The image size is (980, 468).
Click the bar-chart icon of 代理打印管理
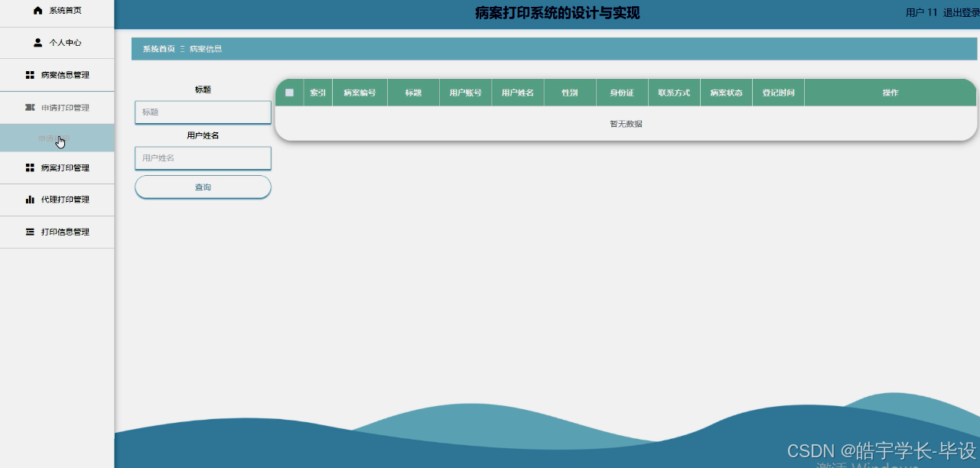30,200
